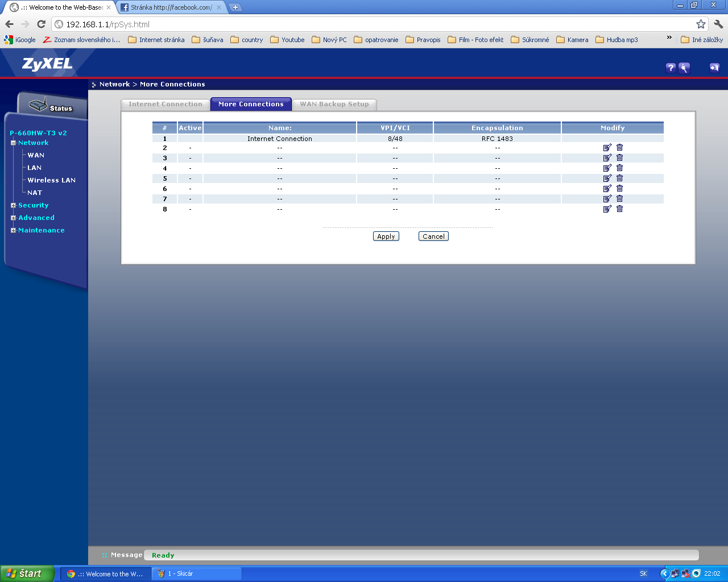Show more bookmarks with chevron
The width and height of the screenshot is (728, 582).
click(669, 39)
